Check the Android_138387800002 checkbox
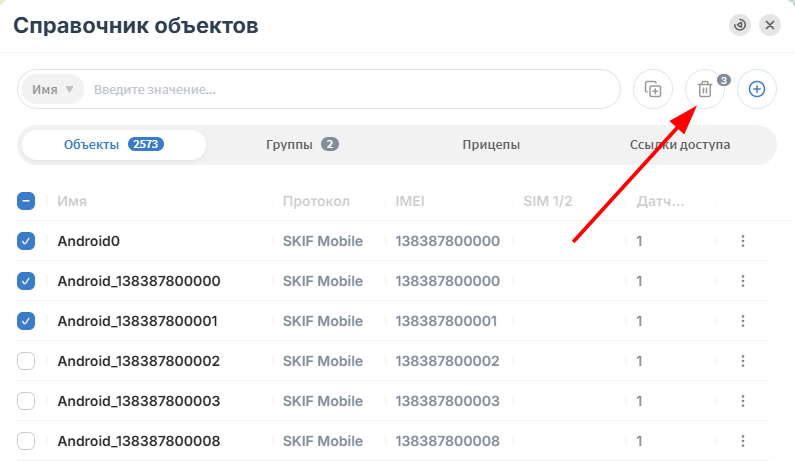The height and width of the screenshot is (461, 795). click(26, 361)
